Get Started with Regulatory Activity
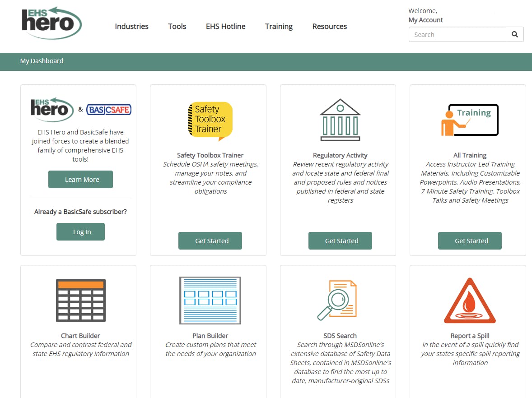This screenshot has height=398, width=532. click(x=341, y=241)
